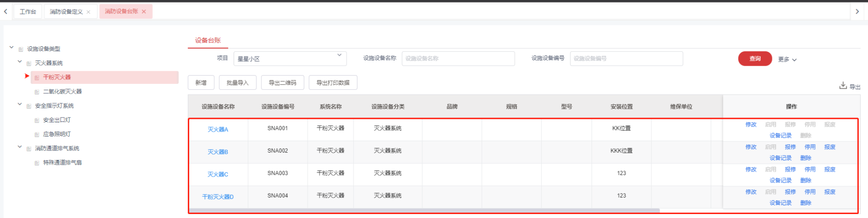868x218 pixels.
Task: Click 停用 in the 灭火器C row
Action: (810, 170)
